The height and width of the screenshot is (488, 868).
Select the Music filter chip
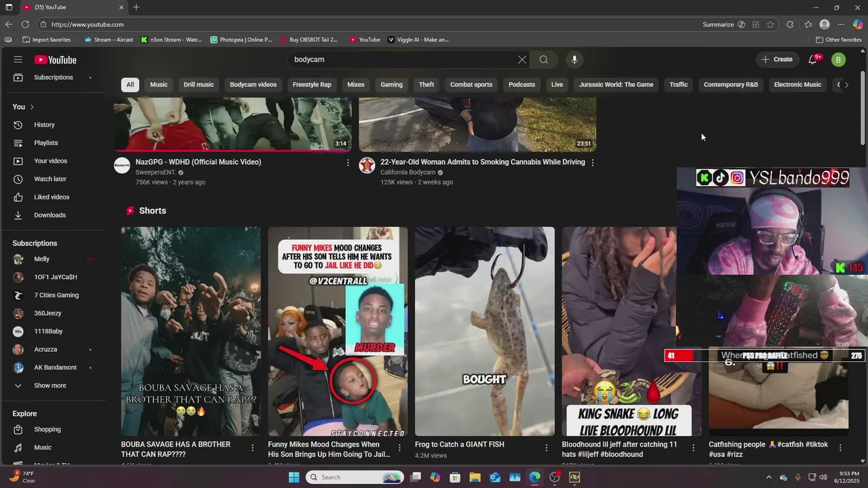(x=159, y=85)
